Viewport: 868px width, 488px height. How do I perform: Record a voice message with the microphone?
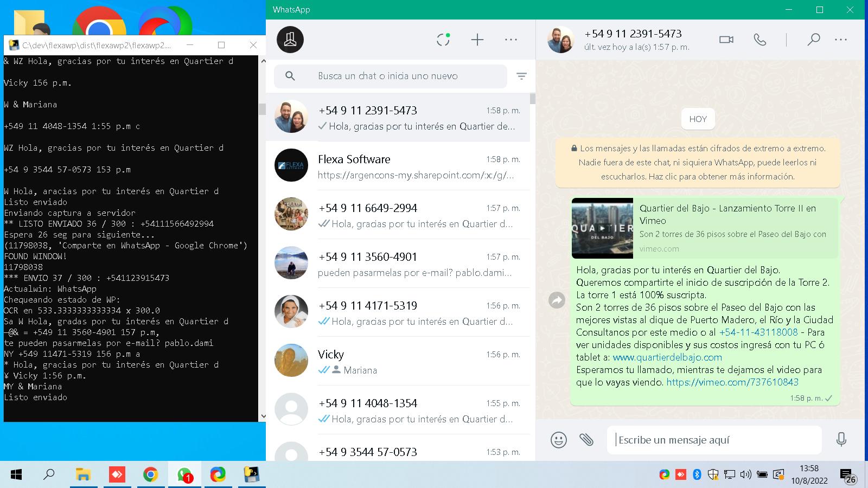click(x=841, y=440)
